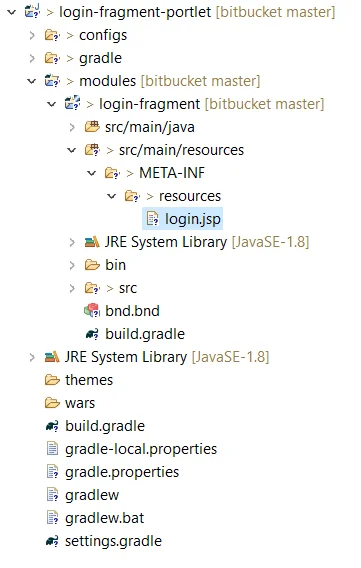Expand the bin folder arrow
This screenshot has width=361, height=568.
pos(72,265)
